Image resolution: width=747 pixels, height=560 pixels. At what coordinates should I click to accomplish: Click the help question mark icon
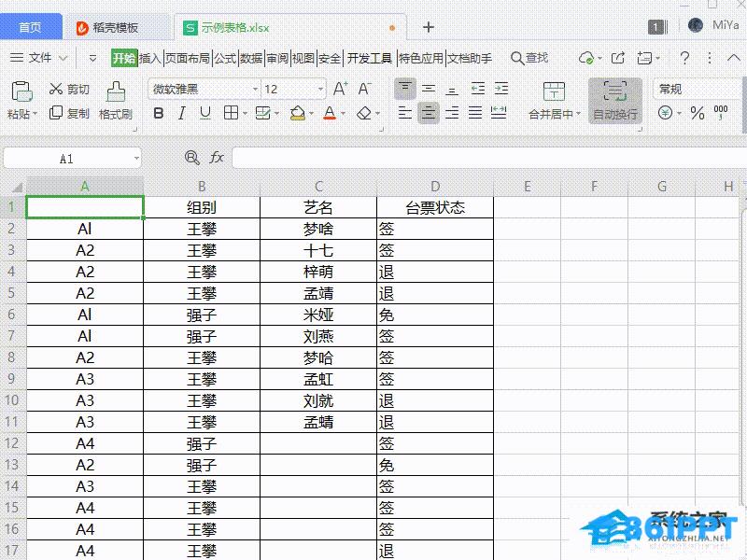click(x=685, y=58)
